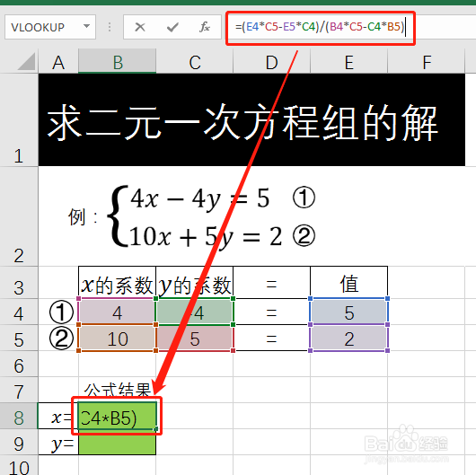Click cell A9 labeled y=
The height and width of the screenshot is (475, 476).
(x=58, y=442)
